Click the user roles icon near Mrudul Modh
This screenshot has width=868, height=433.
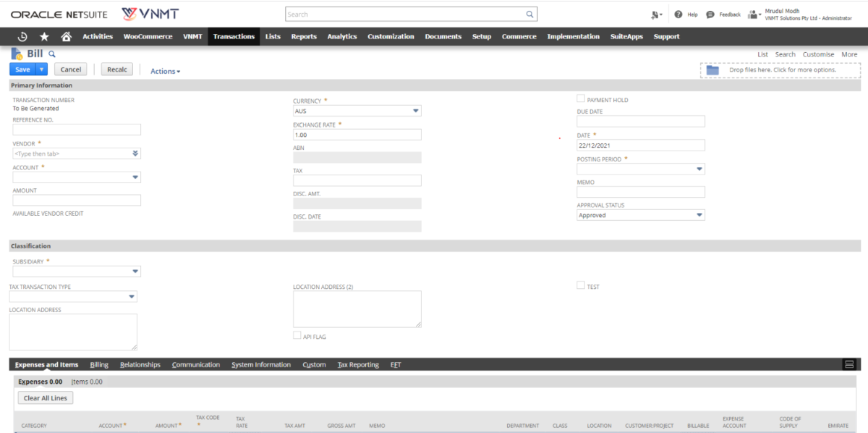click(752, 14)
